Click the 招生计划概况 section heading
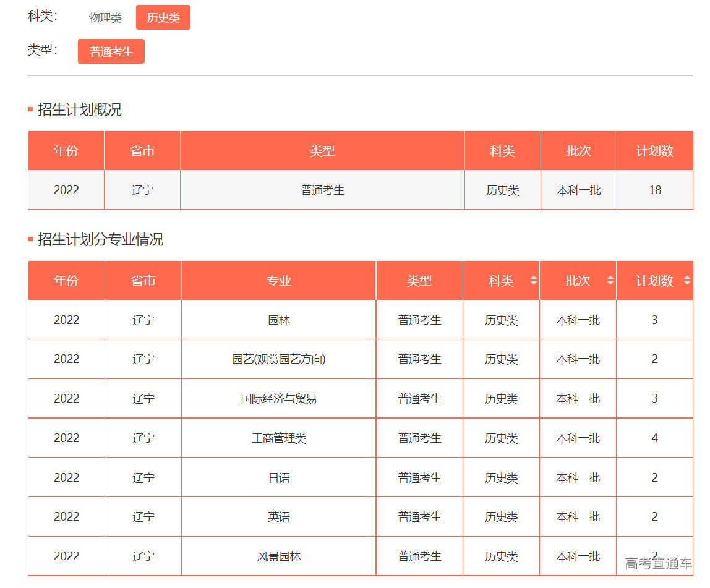 click(79, 110)
